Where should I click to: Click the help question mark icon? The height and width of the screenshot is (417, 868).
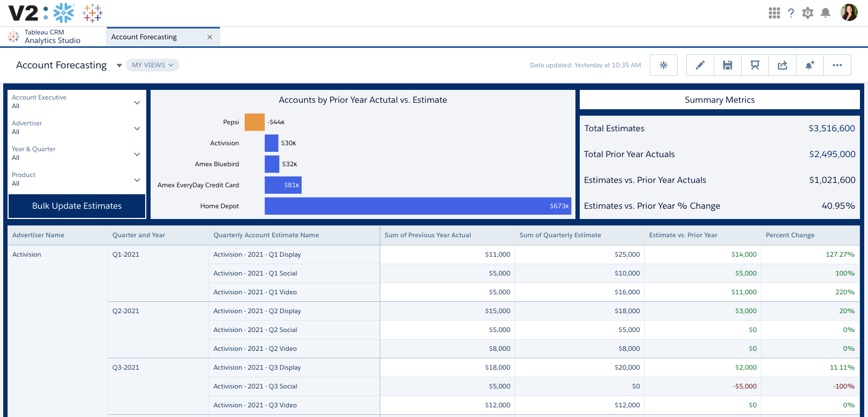click(791, 13)
